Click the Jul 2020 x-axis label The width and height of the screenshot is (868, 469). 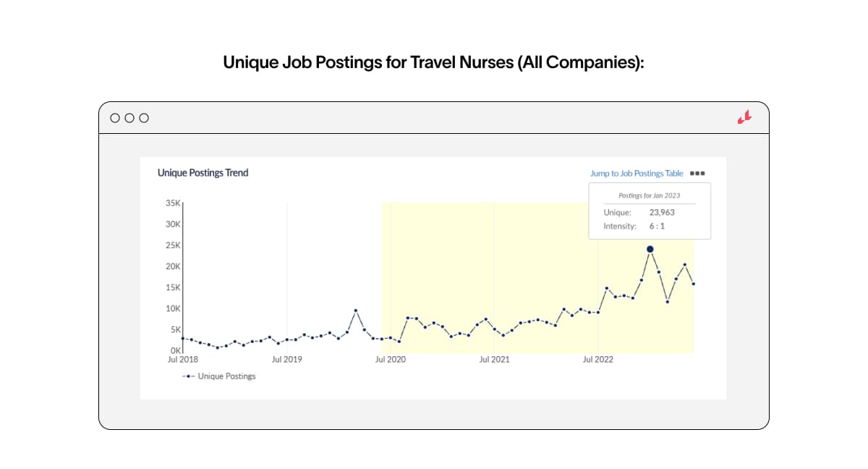(x=390, y=359)
